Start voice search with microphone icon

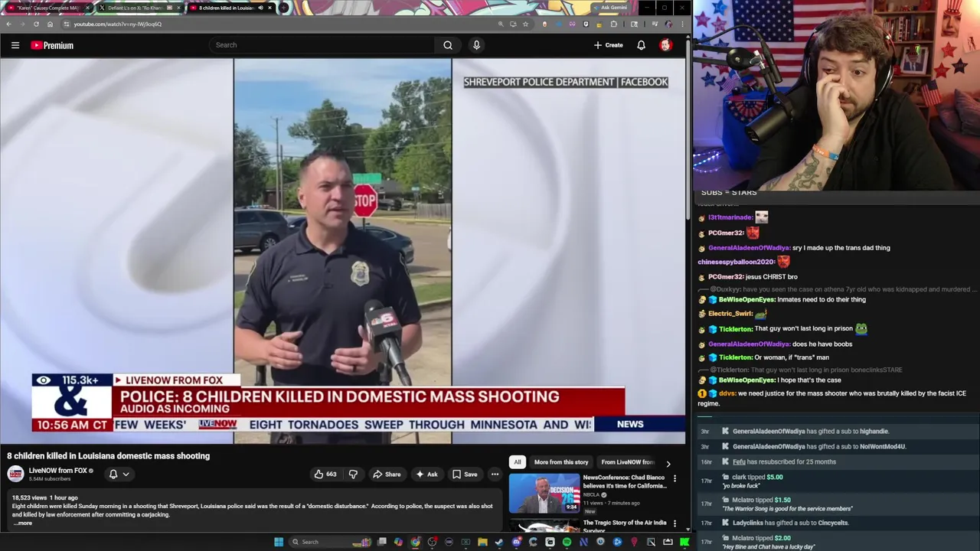[476, 45]
